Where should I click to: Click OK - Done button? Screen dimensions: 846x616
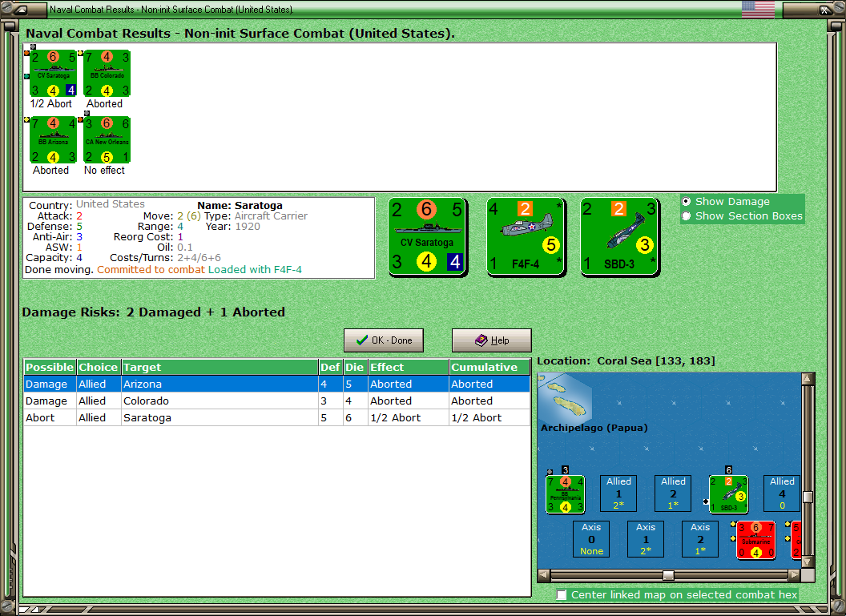(x=384, y=340)
